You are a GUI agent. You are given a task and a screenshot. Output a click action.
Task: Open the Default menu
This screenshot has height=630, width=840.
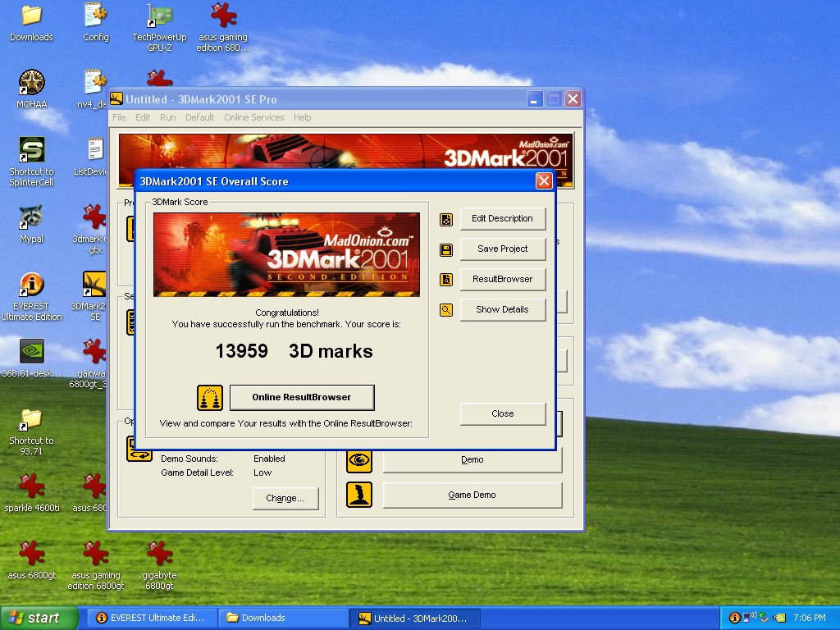(x=200, y=117)
